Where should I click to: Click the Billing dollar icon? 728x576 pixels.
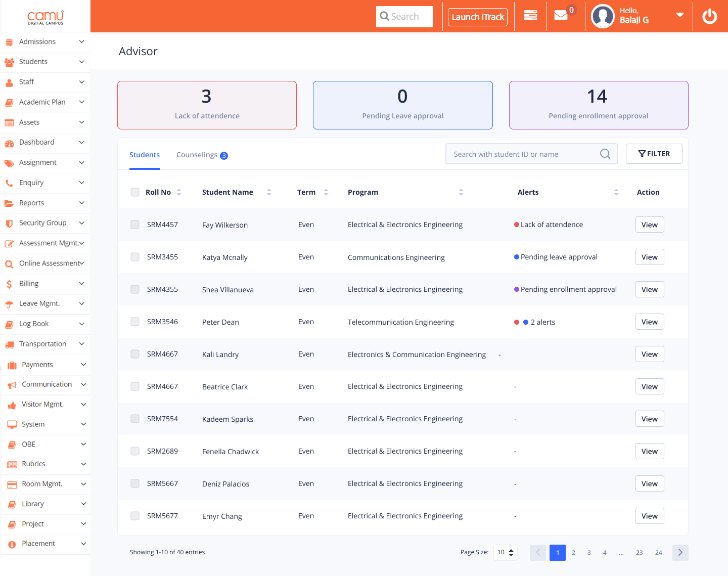9,283
